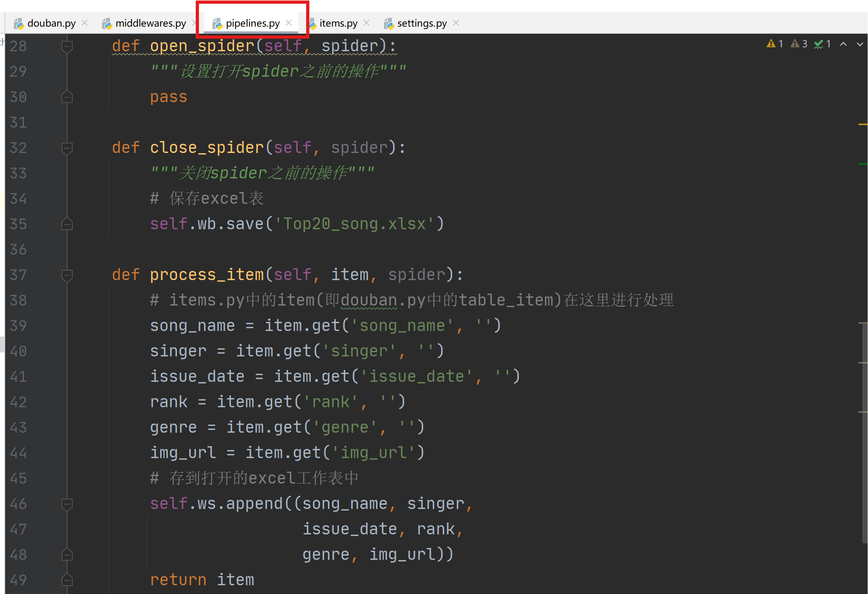This screenshot has width=868, height=594.
Task: Collapse the process_item function fold marker
Action: pyautogui.click(x=67, y=275)
